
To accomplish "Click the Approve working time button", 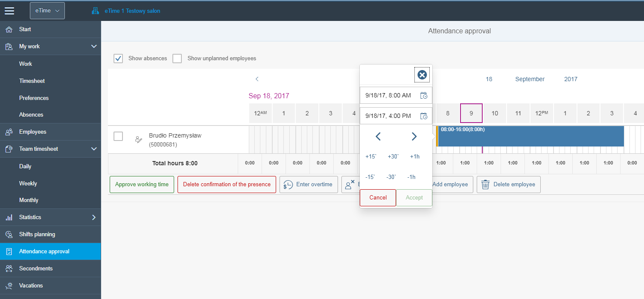I will coord(142,184).
